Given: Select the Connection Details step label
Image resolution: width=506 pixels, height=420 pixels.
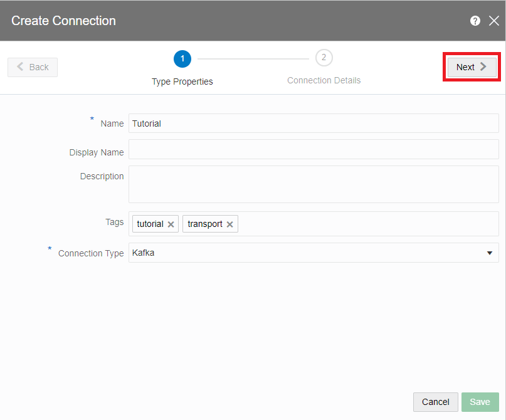Looking at the screenshot, I should pyautogui.click(x=324, y=80).
